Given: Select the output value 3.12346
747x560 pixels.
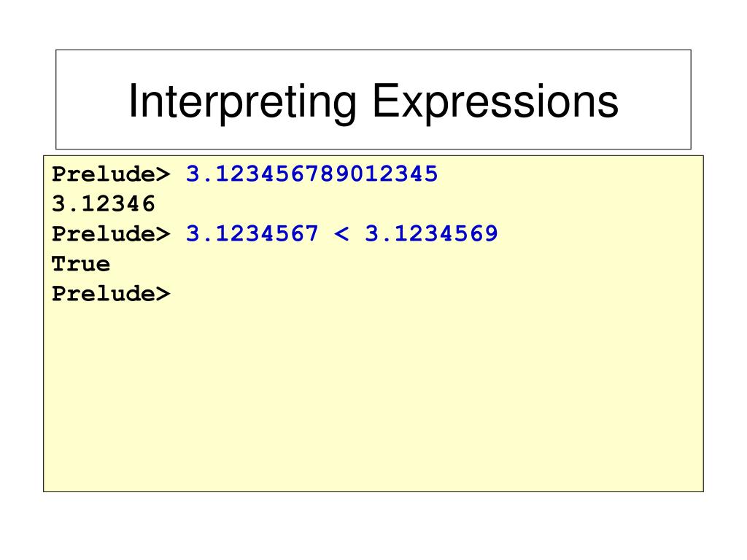Looking at the screenshot, I should click(104, 204).
